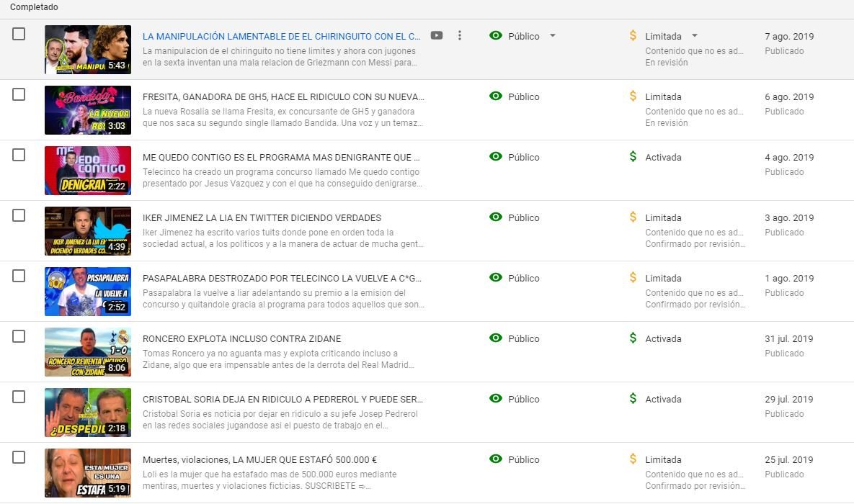The width and height of the screenshot is (854, 504).
Task: Tick checkbox for Me Quedo Contigo video
Action: coord(19,155)
